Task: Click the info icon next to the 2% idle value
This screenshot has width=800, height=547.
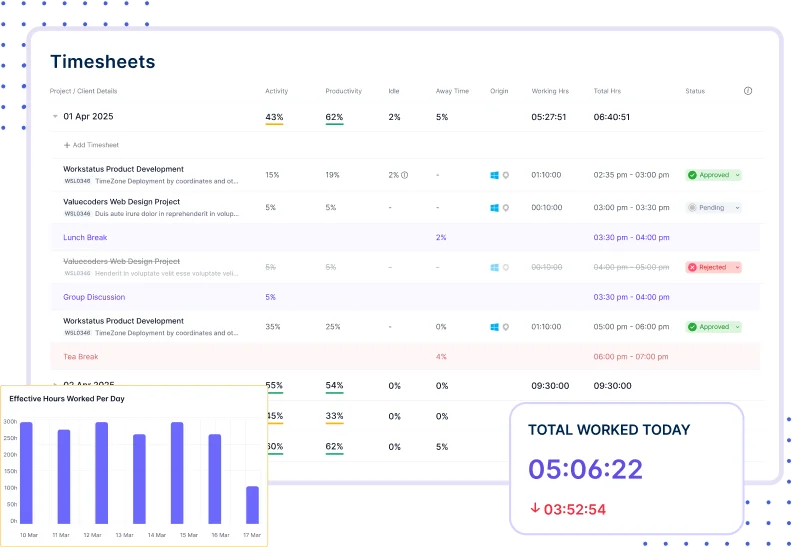Action: tap(405, 175)
